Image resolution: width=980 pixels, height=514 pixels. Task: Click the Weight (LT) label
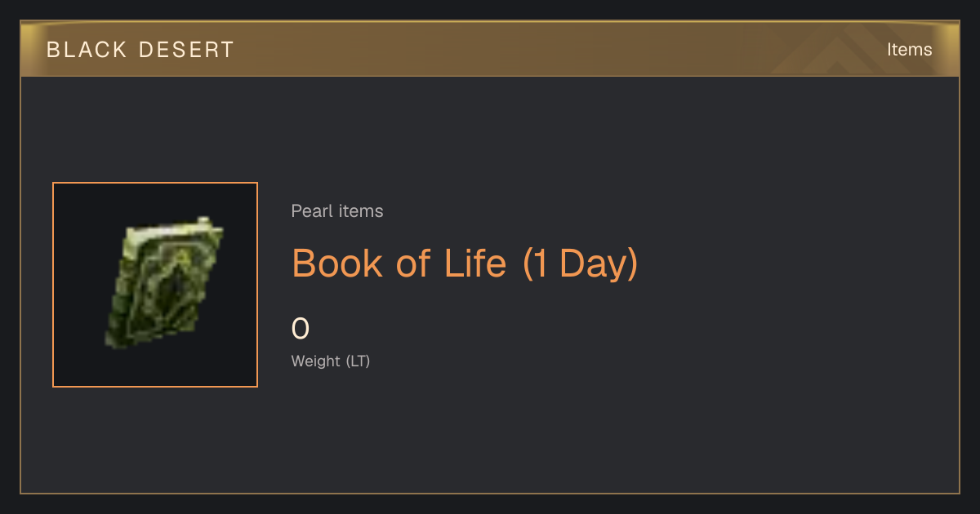point(331,361)
